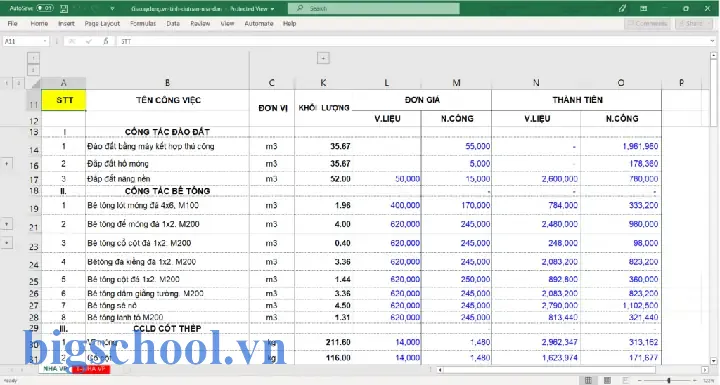Click the CCLD CỐT THÉP heading

(168, 328)
